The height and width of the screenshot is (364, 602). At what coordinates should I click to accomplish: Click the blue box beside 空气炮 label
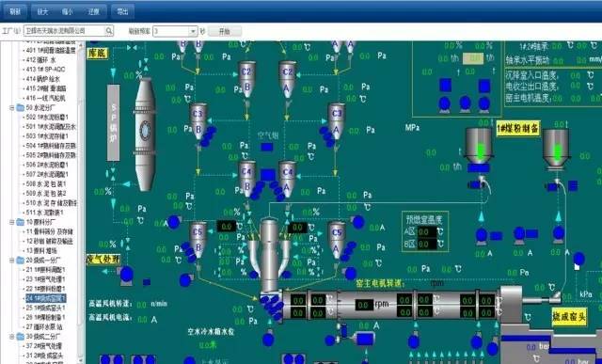(267, 147)
